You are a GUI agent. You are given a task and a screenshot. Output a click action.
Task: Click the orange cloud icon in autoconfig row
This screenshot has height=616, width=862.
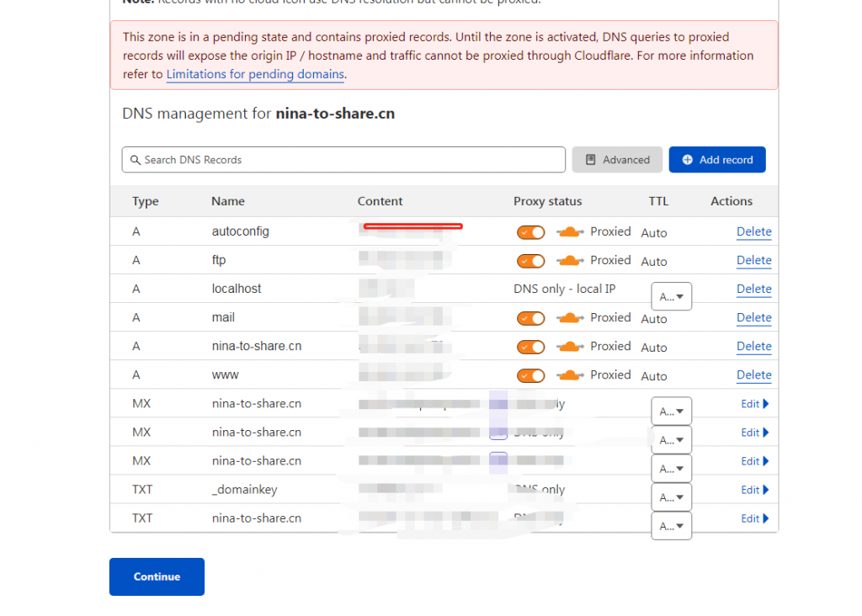pyautogui.click(x=570, y=232)
